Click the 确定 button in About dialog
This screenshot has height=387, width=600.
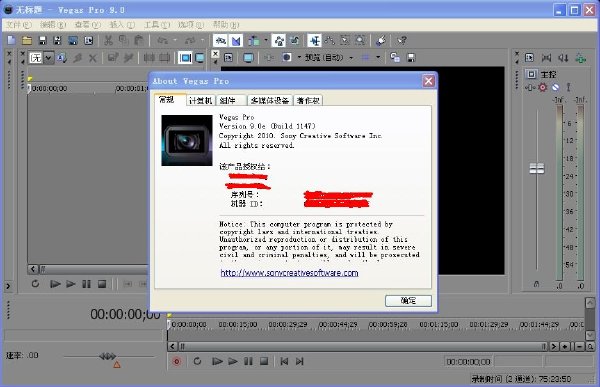coord(408,301)
